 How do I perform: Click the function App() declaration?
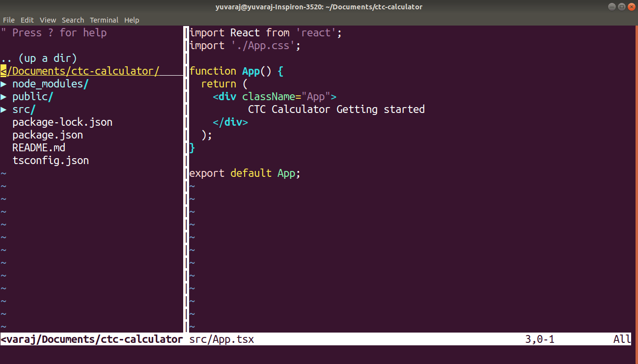[236, 71]
